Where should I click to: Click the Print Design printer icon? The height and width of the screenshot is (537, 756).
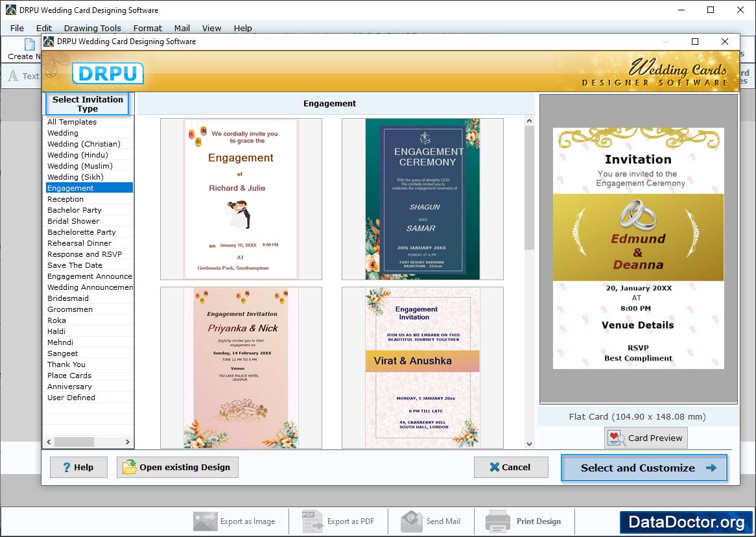click(x=497, y=521)
